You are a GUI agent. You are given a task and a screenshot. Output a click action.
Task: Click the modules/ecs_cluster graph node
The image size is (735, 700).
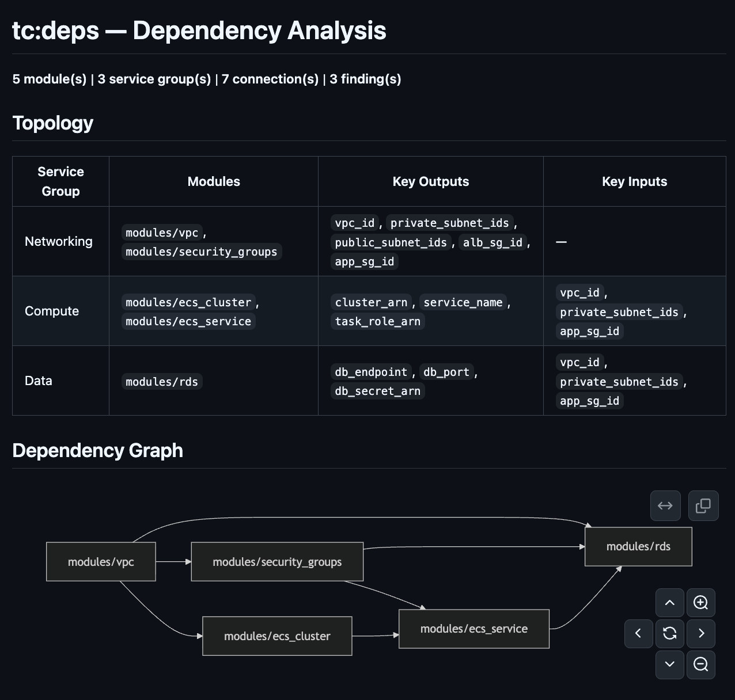pos(277,636)
